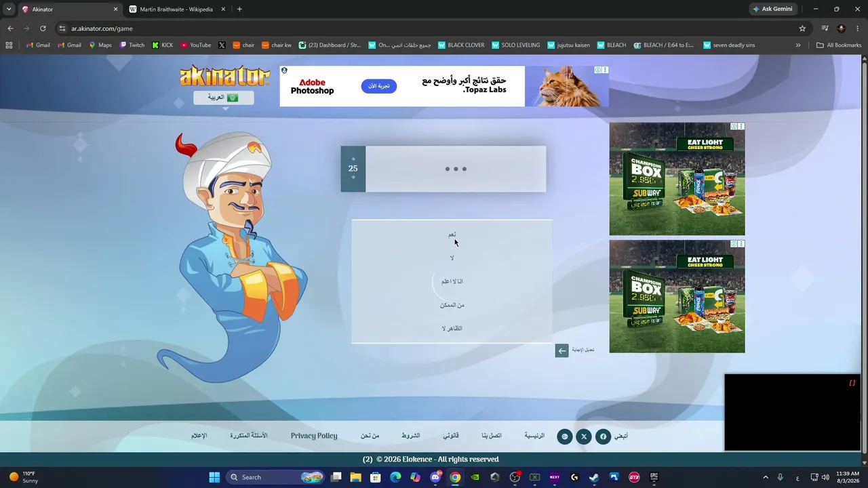Open the weather widget showing 110°F Sunny
868x488 pixels.
(x=24, y=477)
